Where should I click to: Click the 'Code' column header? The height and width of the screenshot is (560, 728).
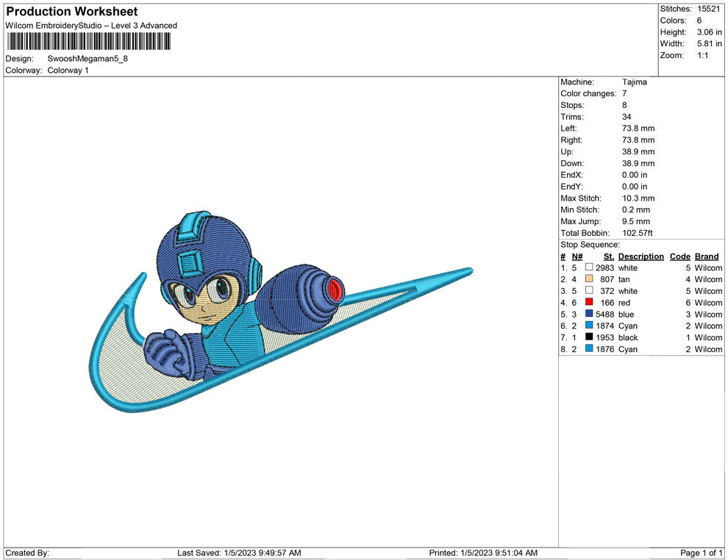click(679, 256)
